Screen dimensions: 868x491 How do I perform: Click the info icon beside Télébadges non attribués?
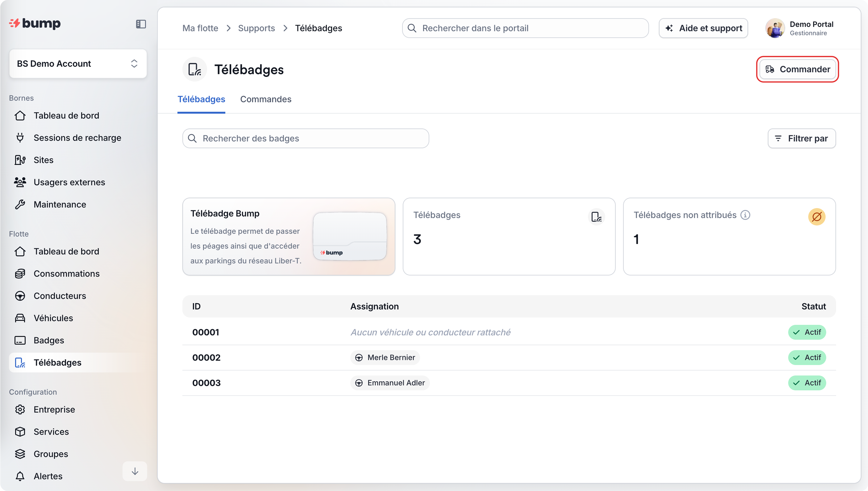click(x=745, y=215)
